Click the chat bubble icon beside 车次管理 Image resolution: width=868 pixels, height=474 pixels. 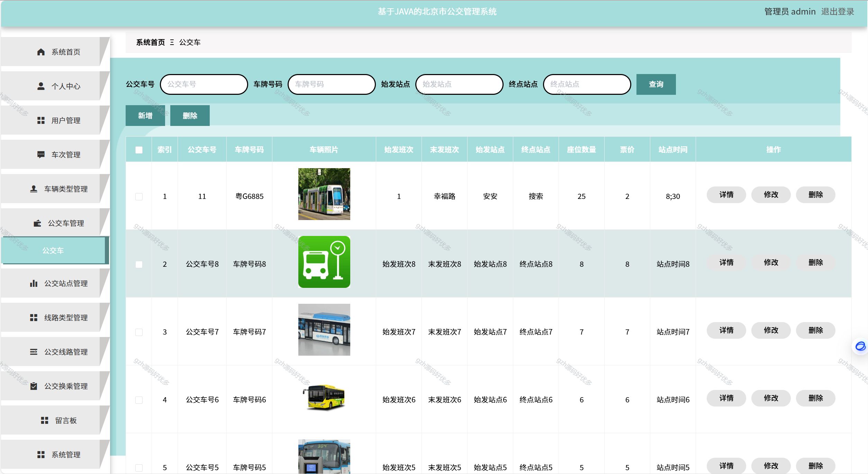point(41,155)
